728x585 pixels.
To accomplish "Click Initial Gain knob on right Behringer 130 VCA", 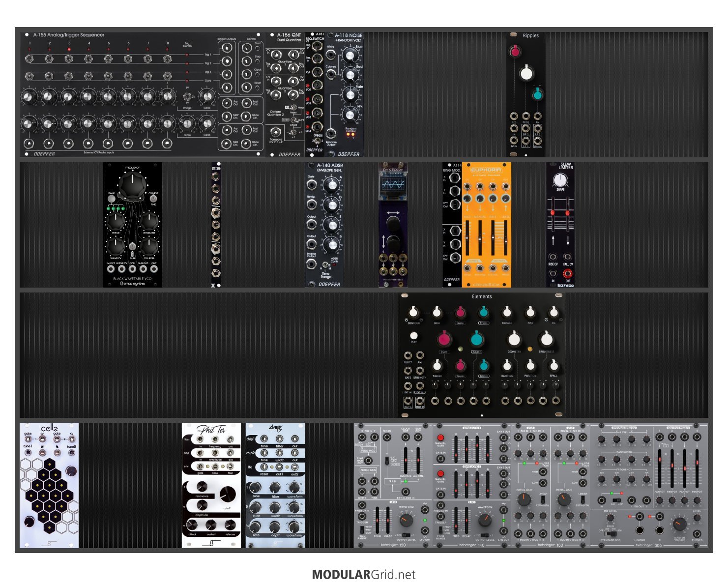I will (x=564, y=500).
